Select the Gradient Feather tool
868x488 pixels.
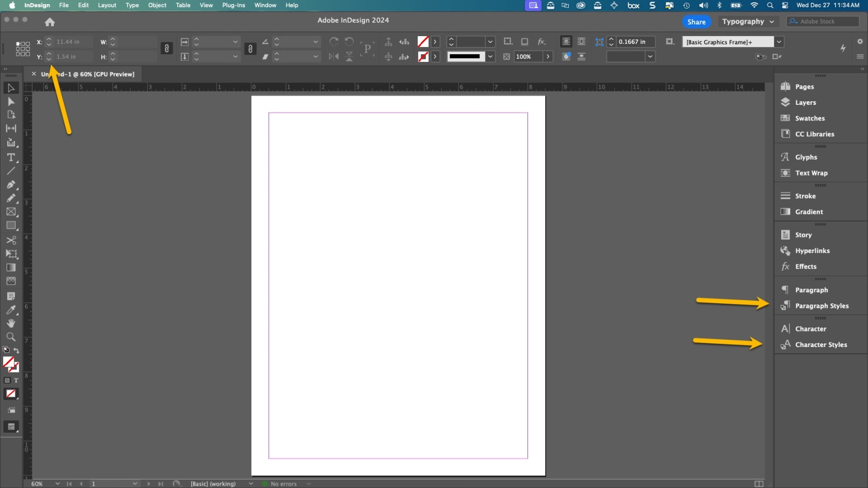(11, 281)
